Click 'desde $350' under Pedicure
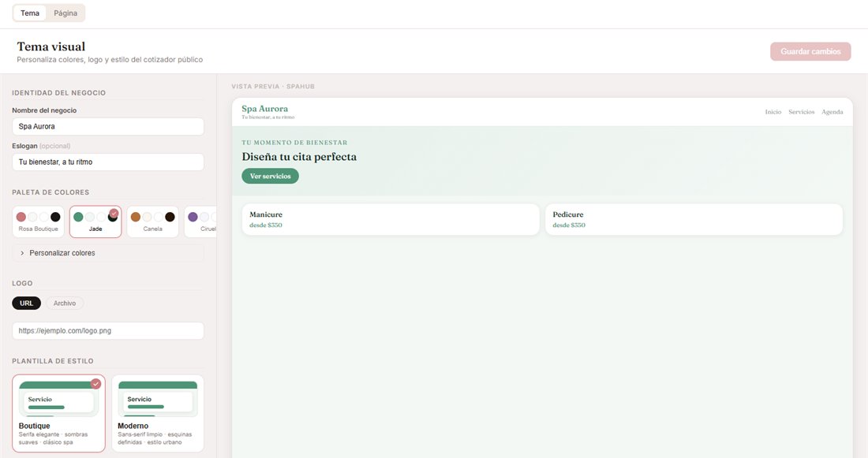 coord(569,225)
